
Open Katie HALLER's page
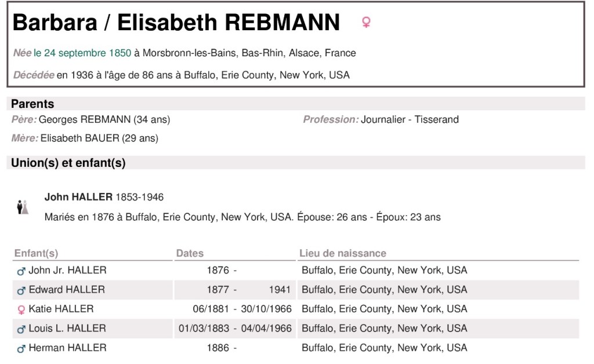(x=61, y=309)
